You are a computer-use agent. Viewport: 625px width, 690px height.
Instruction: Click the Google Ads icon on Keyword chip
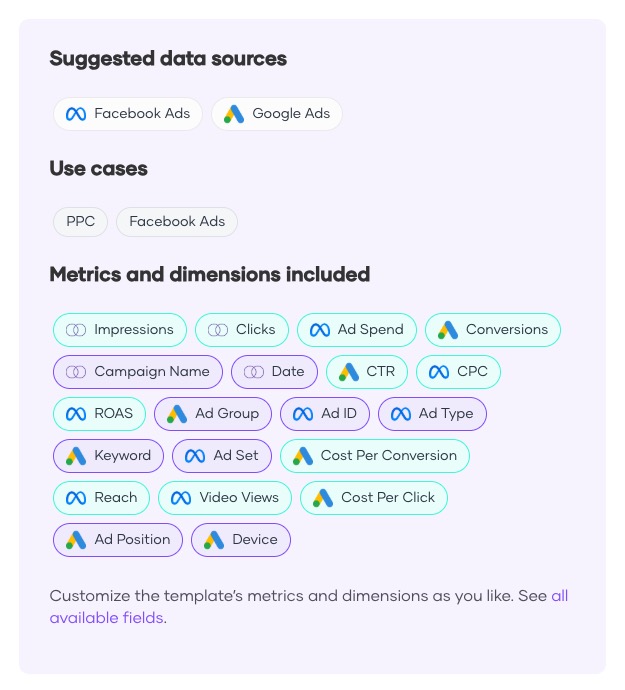point(76,456)
